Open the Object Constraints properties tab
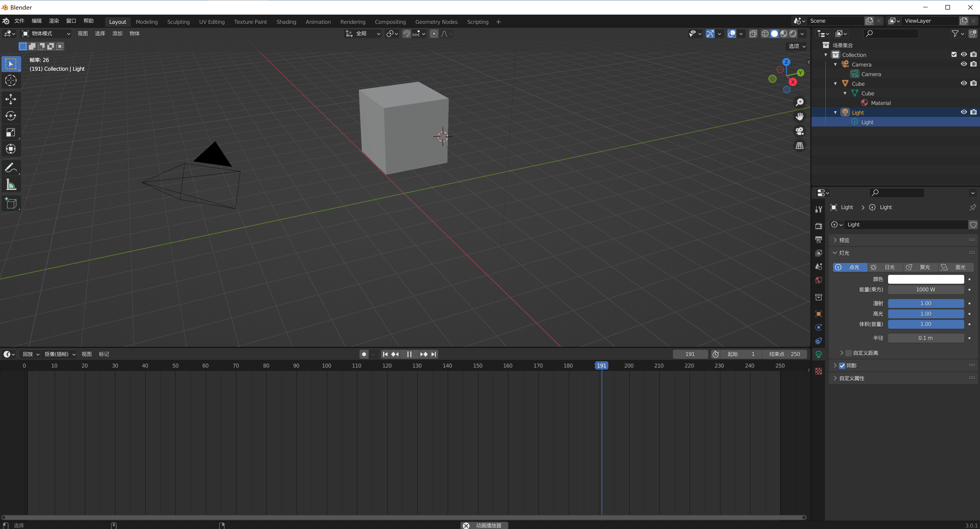This screenshot has width=980, height=529. coord(818,341)
